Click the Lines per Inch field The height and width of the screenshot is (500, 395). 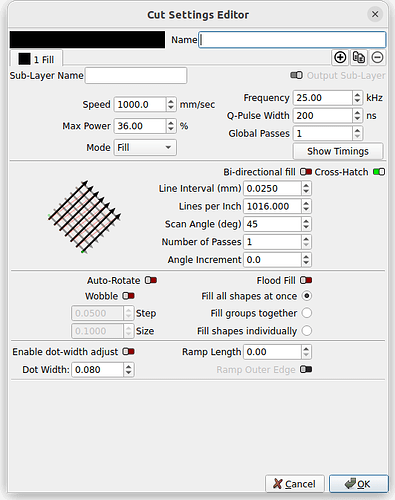tap(272, 206)
